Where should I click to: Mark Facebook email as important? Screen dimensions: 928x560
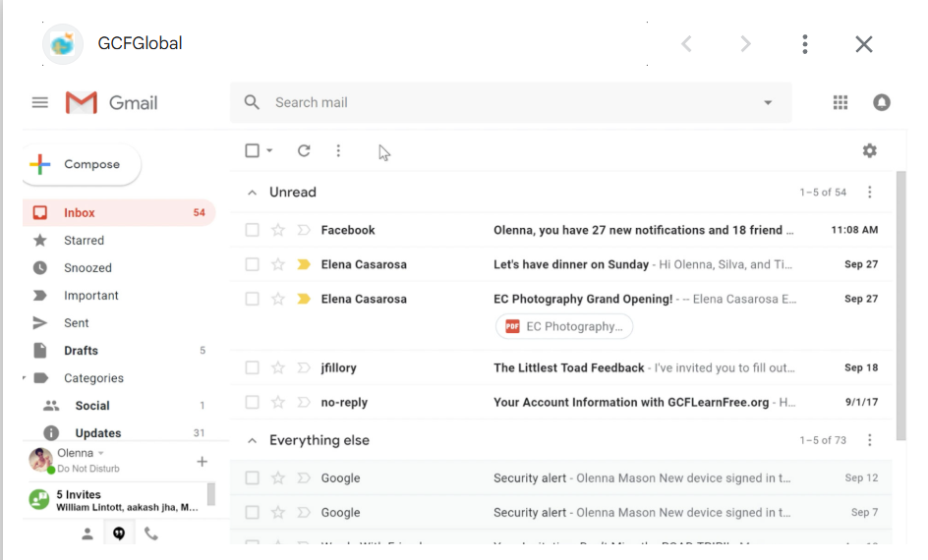pos(304,230)
